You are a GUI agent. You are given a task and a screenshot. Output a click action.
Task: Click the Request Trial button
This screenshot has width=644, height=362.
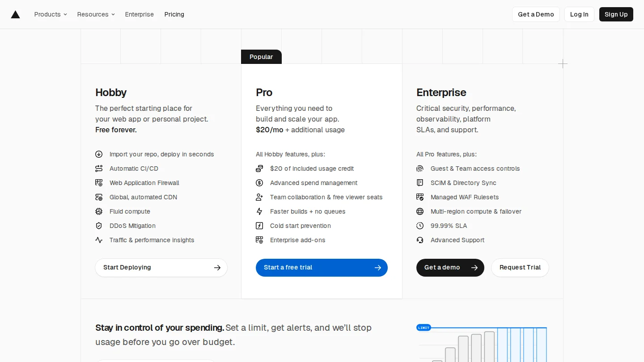pyautogui.click(x=520, y=268)
